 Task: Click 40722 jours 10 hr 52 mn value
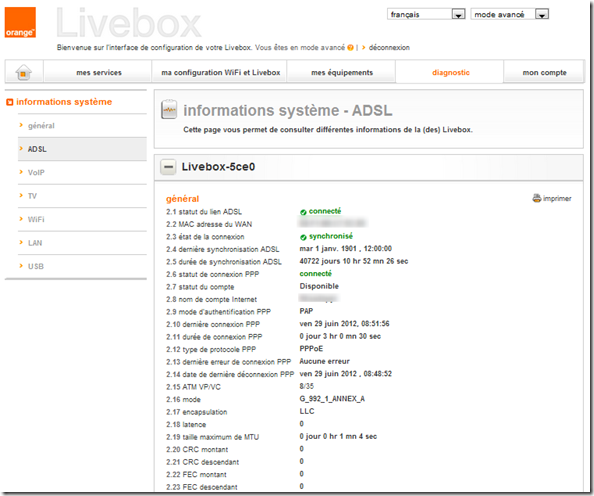click(x=354, y=261)
